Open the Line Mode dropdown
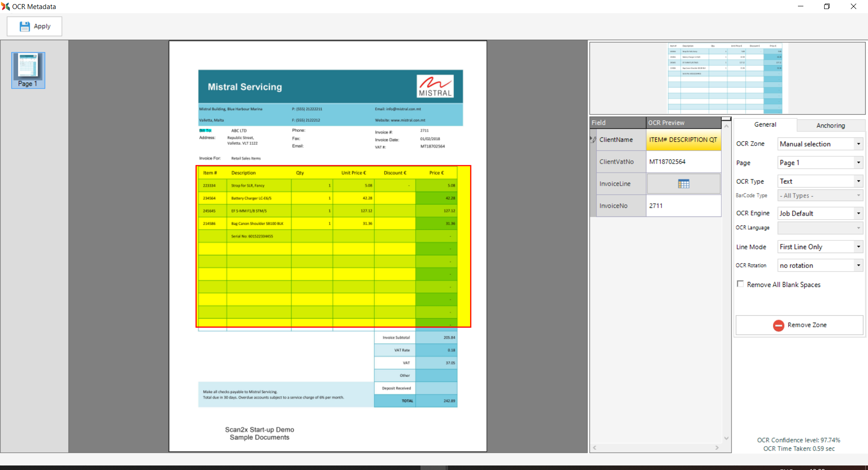 click(x=858, y=247)
